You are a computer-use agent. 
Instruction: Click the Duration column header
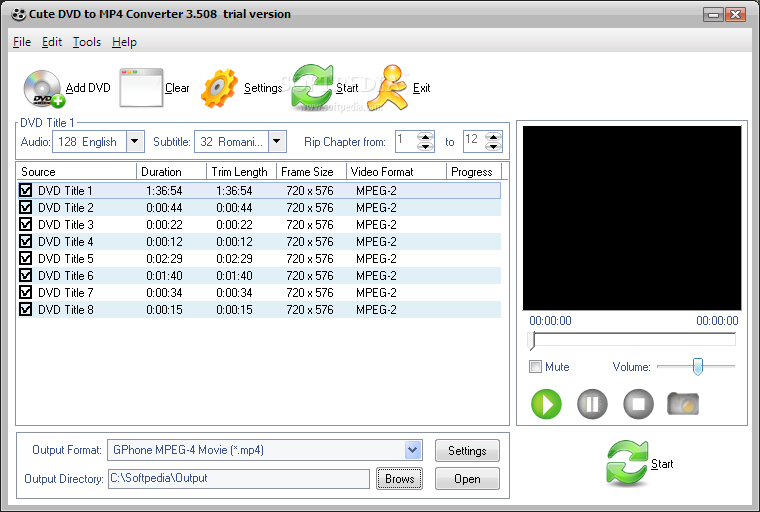[x=172, y=172]
